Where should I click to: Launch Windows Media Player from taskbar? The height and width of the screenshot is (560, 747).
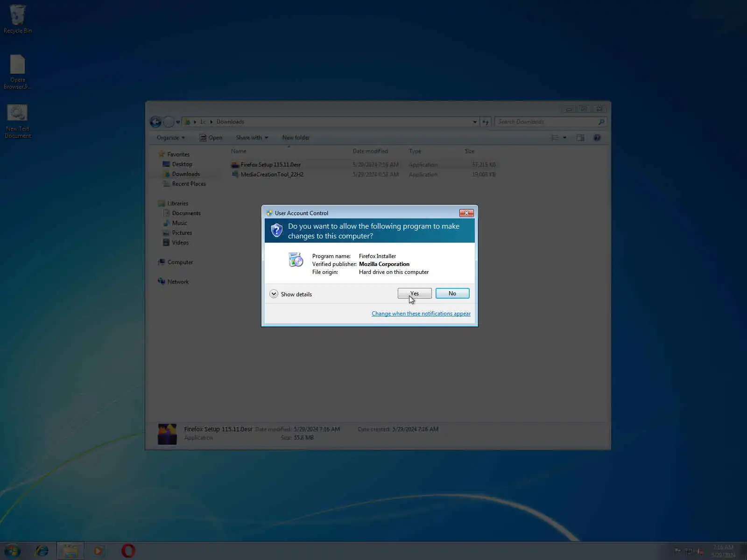[99, 551]
